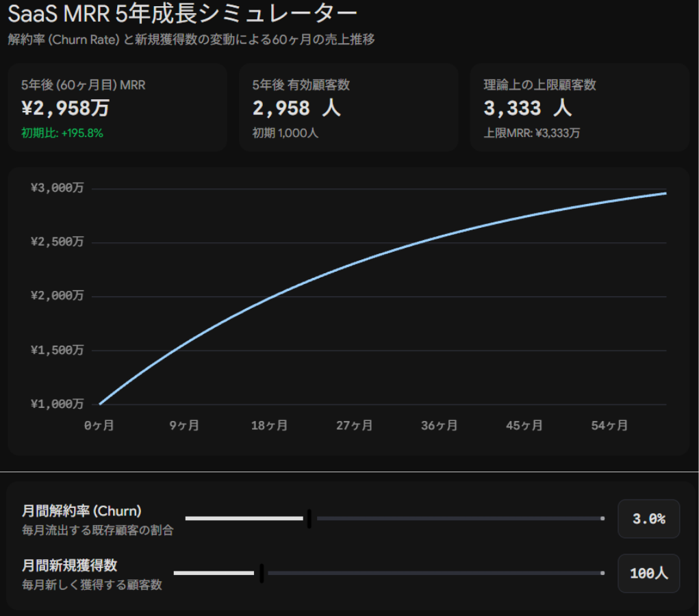
Task: Click the ¥2,000万 y-axis label
Action: coord(57,296)
